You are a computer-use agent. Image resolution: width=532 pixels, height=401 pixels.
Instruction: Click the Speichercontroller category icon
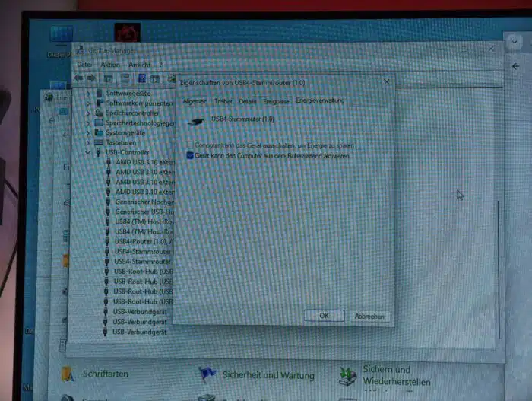[x=99, y=113]
